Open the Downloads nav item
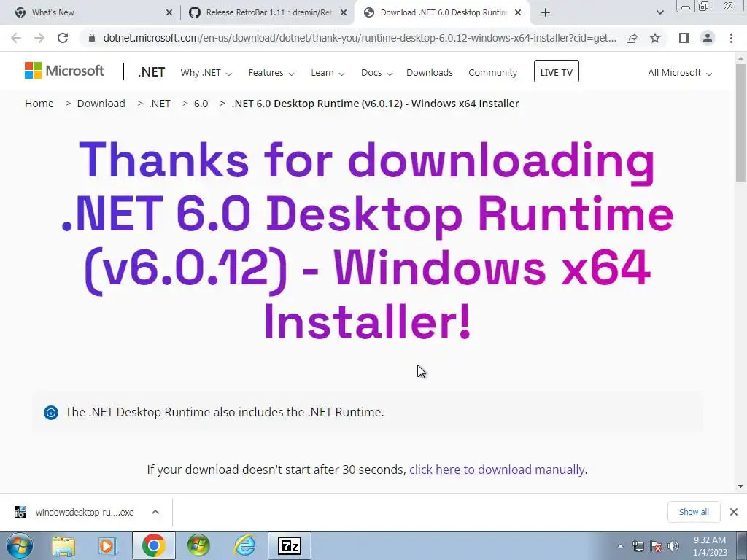The width and height of the screenshot is (747, 560). 429,72
